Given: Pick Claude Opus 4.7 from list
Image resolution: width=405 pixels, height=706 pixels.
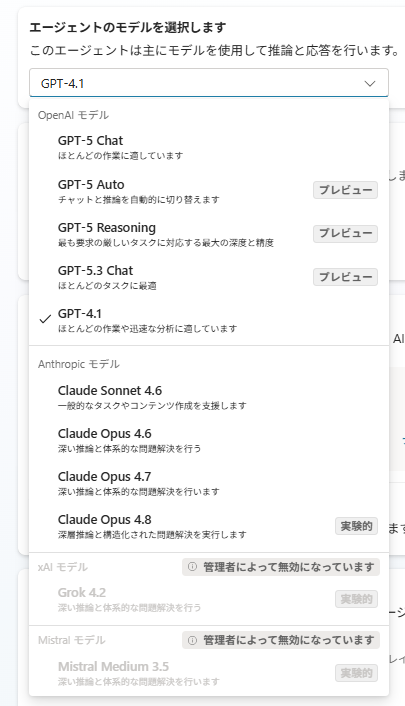Looking at the screenshot, I should pyautogui.click(x=209, y=483).
